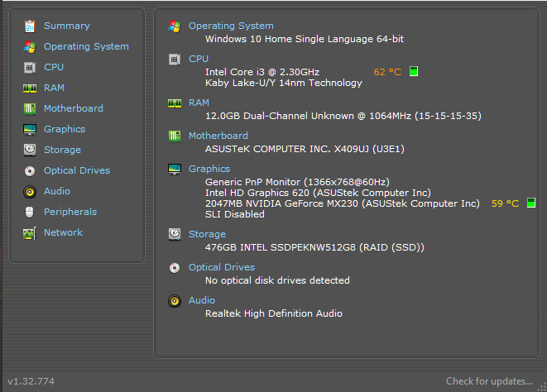Click the green GPU temperature indicator icon
Screen dimensions: 547x392
[531, 203]
